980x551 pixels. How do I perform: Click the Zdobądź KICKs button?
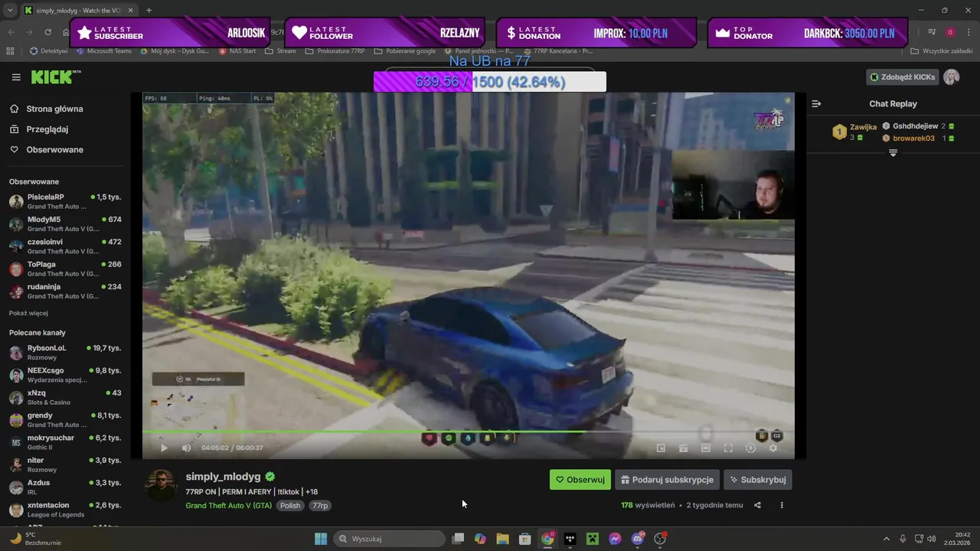coord(902,77)
